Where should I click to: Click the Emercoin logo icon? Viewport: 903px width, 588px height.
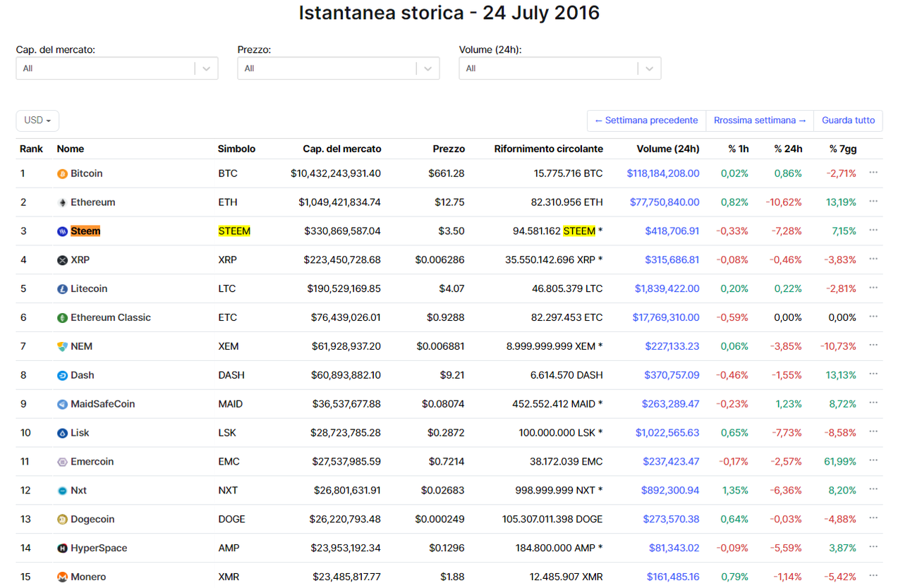(62, 463)
